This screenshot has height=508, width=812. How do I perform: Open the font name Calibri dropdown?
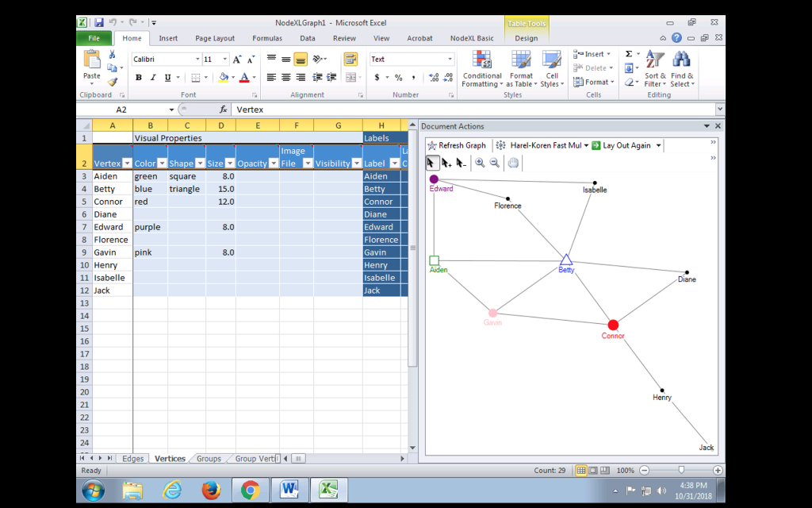click(197, 59)
